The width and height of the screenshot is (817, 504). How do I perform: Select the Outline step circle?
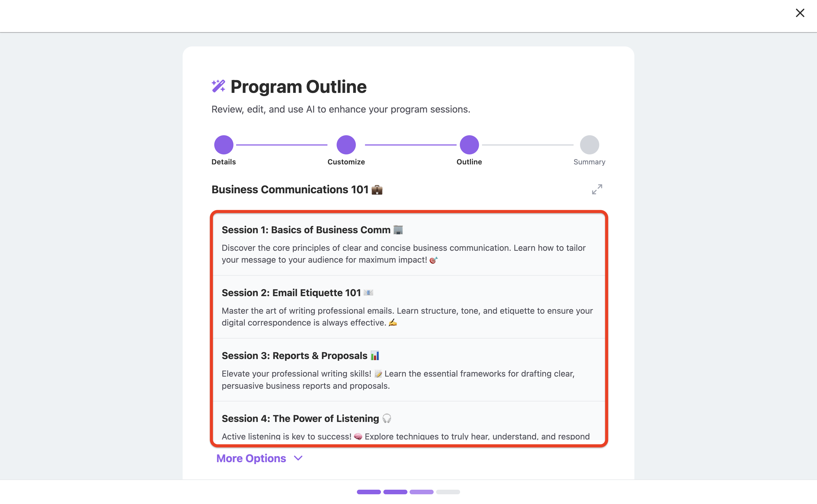pyautogui.click(x=469, y=145)
